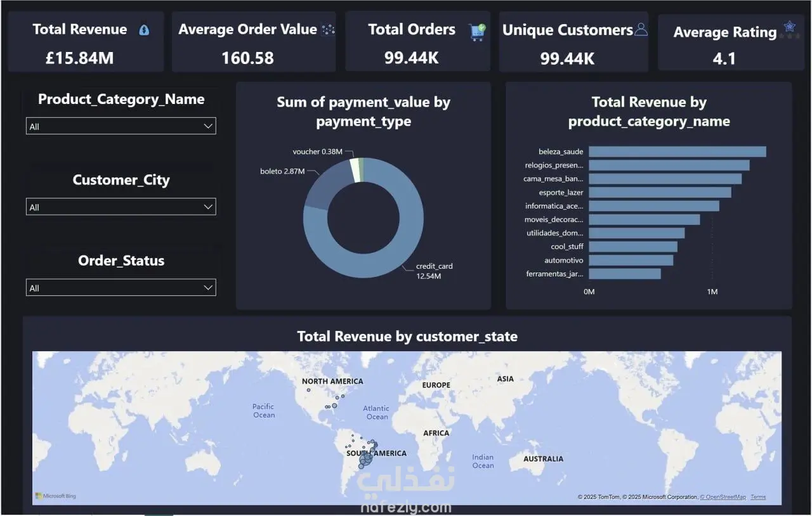Click the AUSTRALIA label on the map
The height and width of the screenshot is (516, 812).
click(543, 459)
